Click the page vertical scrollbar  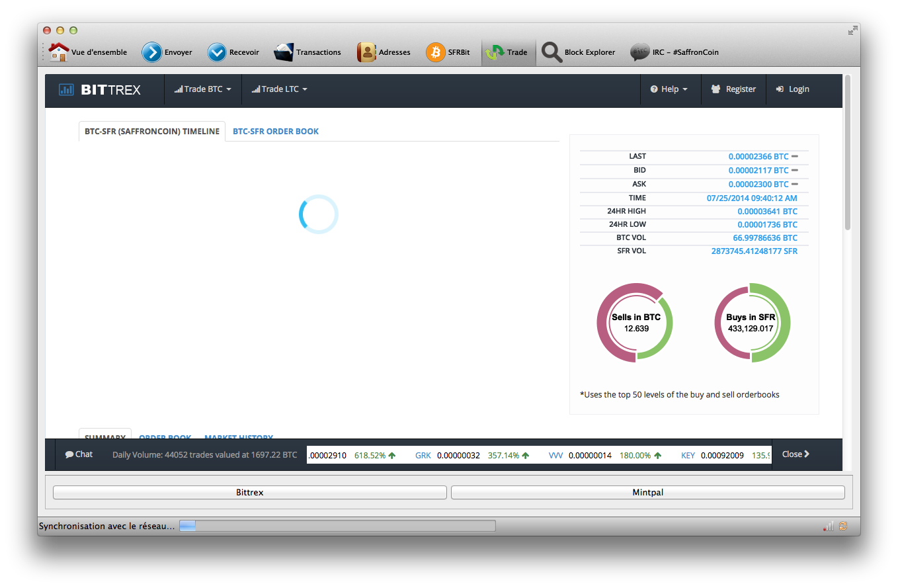[x=848, y=153]
